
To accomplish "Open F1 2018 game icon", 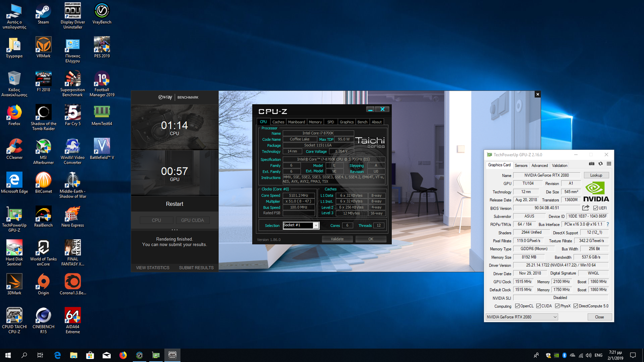I will point(43,81).
